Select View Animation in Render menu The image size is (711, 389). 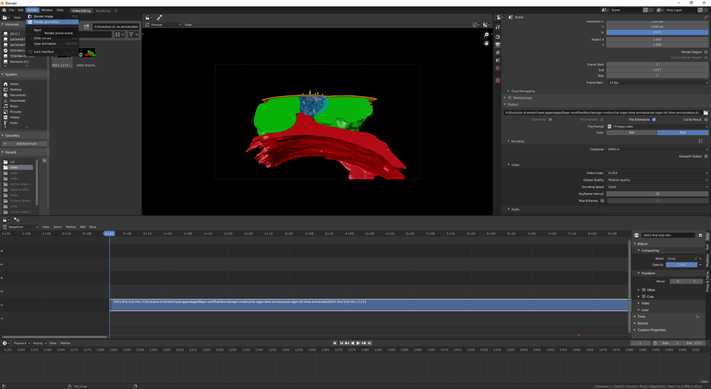pos(52,44)
